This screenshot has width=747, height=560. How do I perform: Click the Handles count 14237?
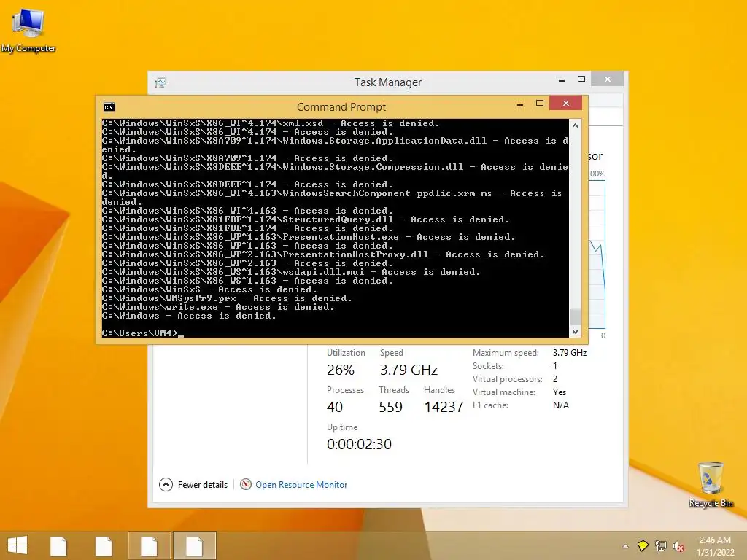(x=444, y=407)
